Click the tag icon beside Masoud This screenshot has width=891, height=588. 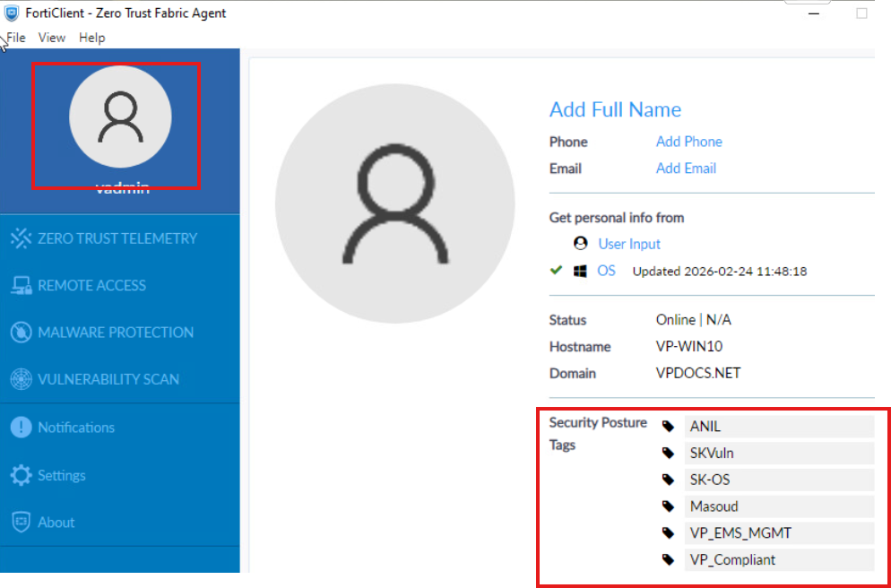click(669, 506)
